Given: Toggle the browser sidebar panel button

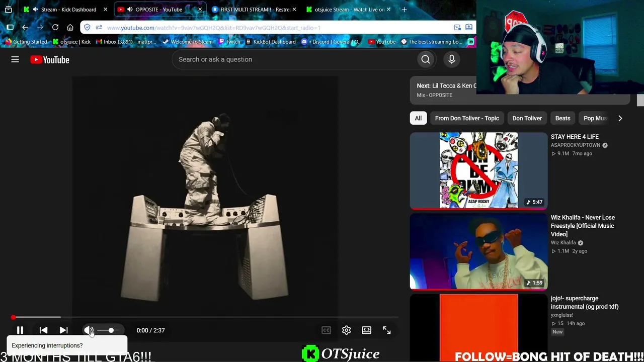Looking at the screenshot, I should coord(10,27).
